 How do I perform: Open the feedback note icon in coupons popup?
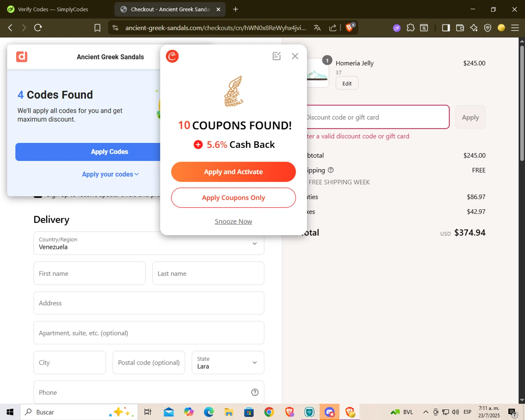click(276, 56)
